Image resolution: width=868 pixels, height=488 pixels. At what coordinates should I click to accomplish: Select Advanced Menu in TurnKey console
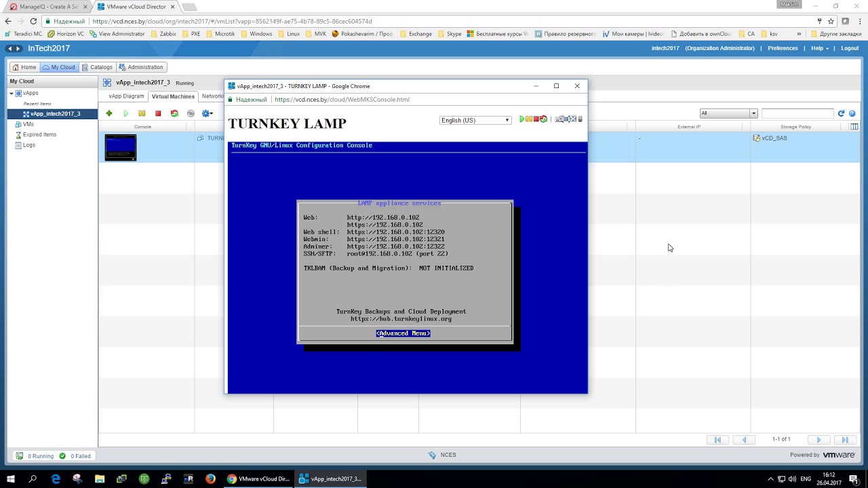tap(403, 333)
